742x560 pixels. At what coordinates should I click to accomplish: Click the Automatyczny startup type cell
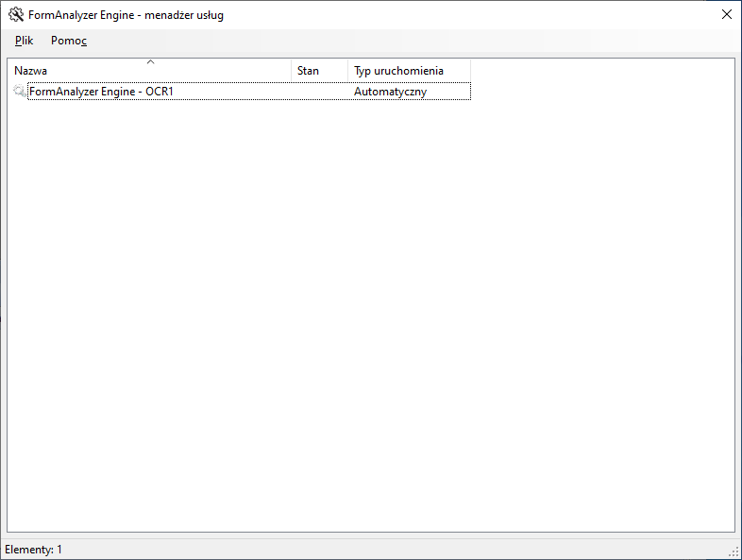click(391, 92)
